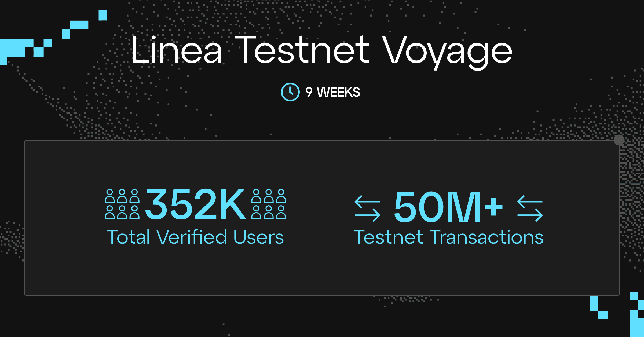The height and width of the screenshot is (337, 644).
Task: Click the 352K statistic number
Action: point(195,204)
